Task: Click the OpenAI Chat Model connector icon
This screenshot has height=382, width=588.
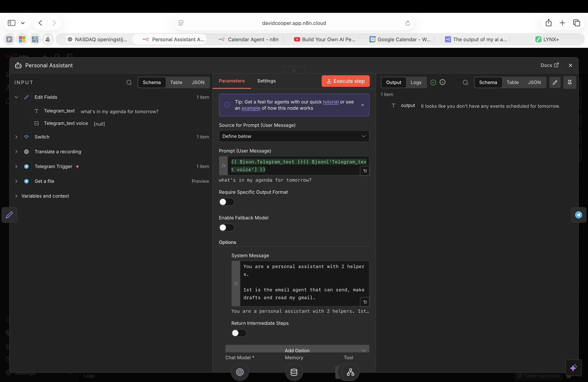Action: coord(240,372)
